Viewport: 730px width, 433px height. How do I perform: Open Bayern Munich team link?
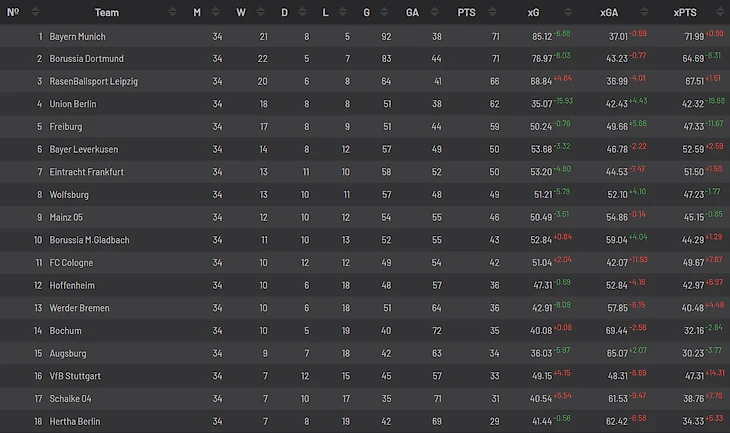pos(77,36)
